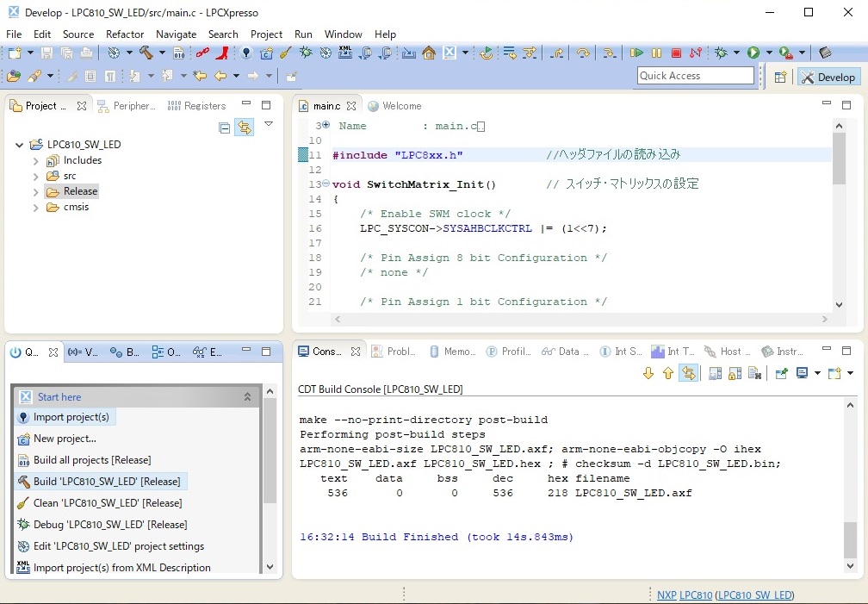Click Build 'LPC810_SW_LED' [Release] in Quickstart
Image resolution: width=868 pixels, height=604 pixels.
(107, 482)
